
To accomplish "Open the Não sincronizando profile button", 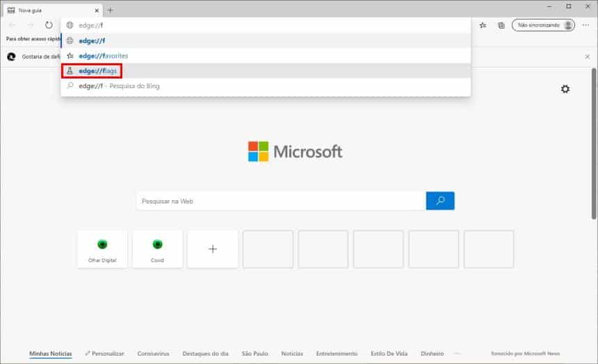I will point(543,25).
